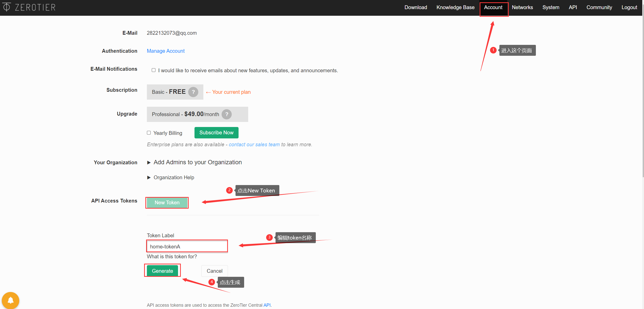Open the Manage Account link
This screenshot has height=309, width=644.
click(x=166, y=51)
